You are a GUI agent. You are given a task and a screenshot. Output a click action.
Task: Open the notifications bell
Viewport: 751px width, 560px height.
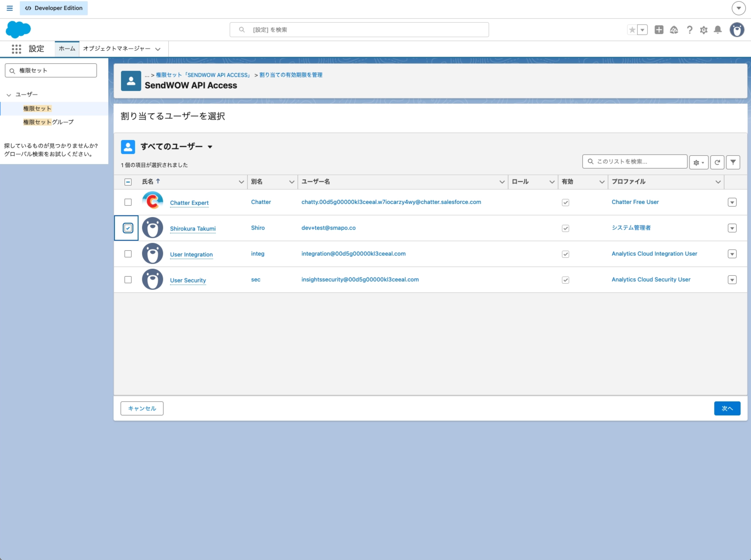pyautogui.click(x=718, y=30)
